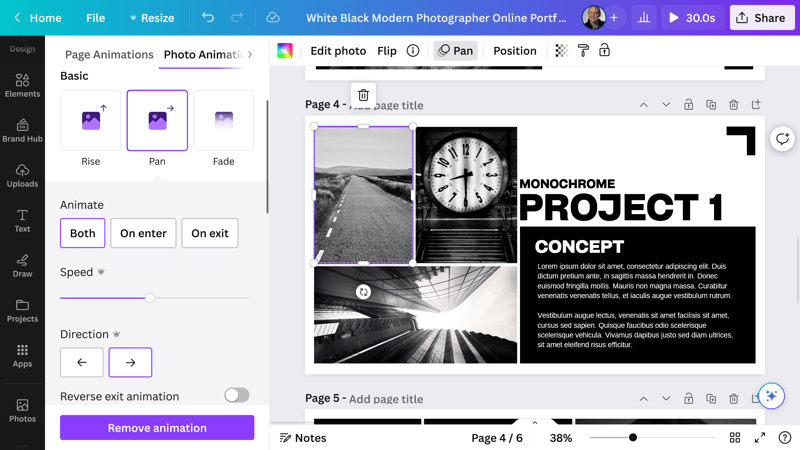Select the On enter animate option
Viewport: 800px width, 450px height.
click(x=143, y=233)
